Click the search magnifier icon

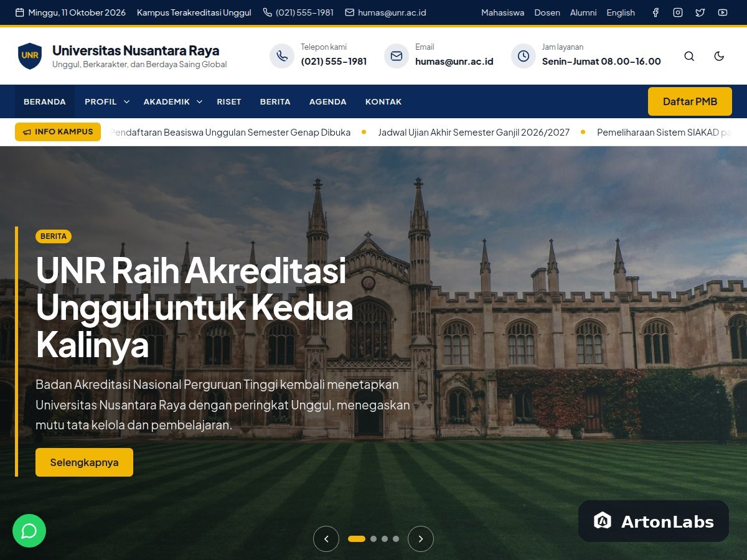[689, 56]
